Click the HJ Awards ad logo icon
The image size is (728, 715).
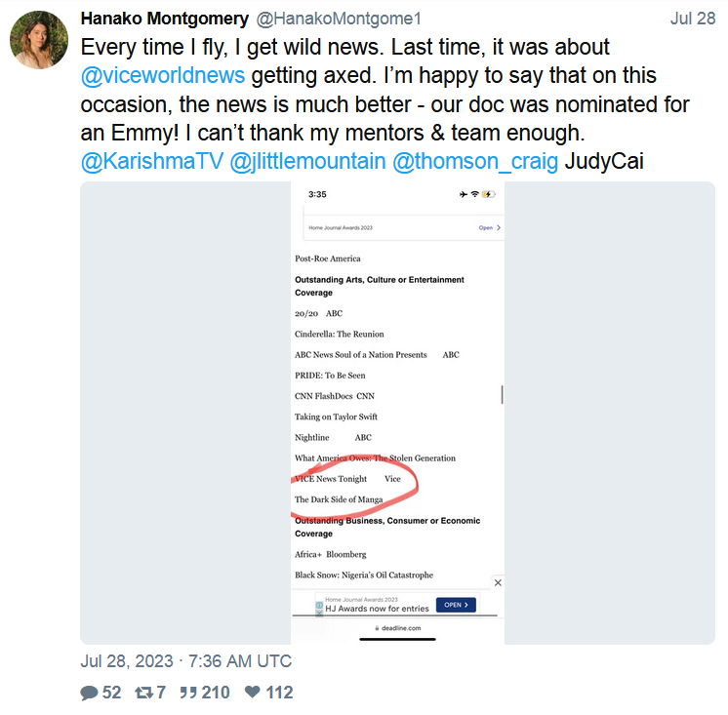click(318, 606)
